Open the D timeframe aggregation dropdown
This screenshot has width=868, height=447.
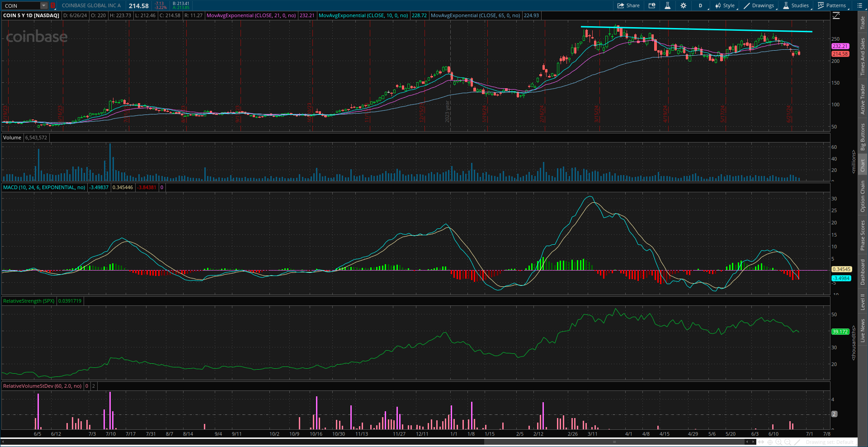(701, 5)
